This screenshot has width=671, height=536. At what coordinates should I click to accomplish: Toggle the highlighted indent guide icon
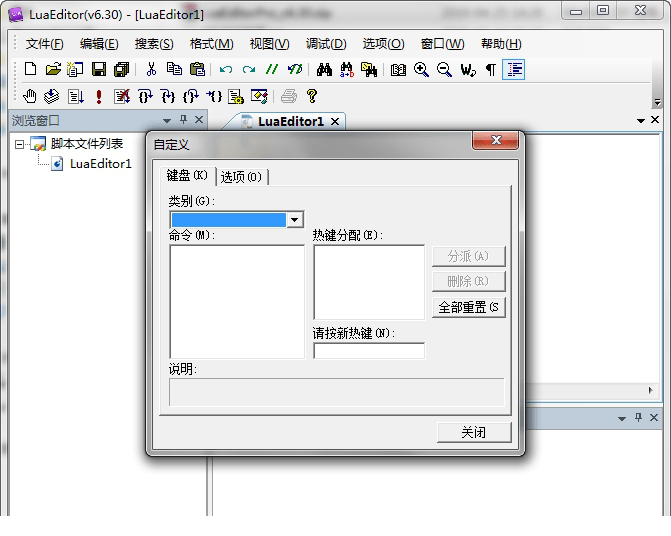pos(514,69)
